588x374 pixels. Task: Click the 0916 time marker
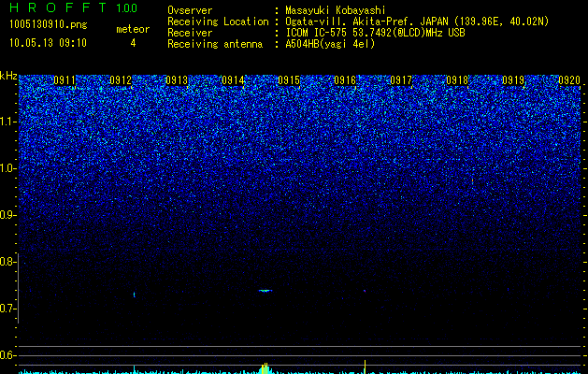tap(345, 80)
